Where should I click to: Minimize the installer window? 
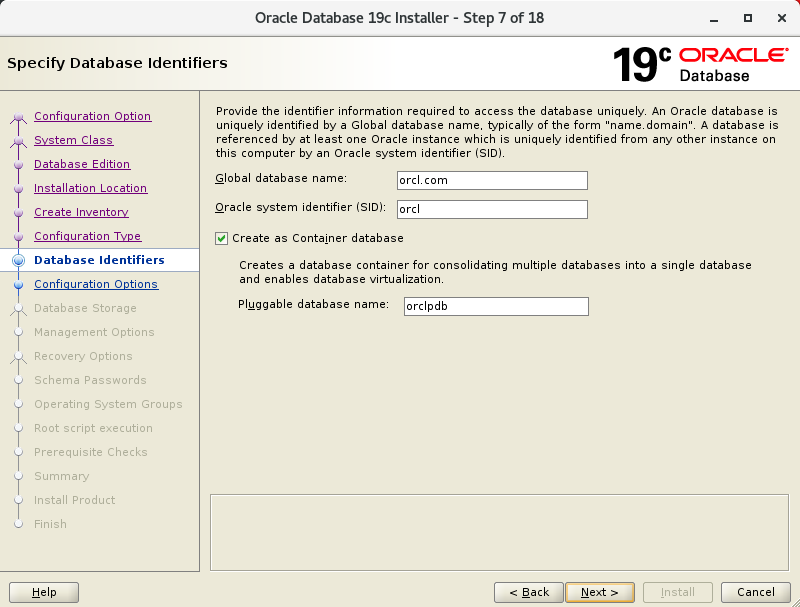tap(714, 18)
